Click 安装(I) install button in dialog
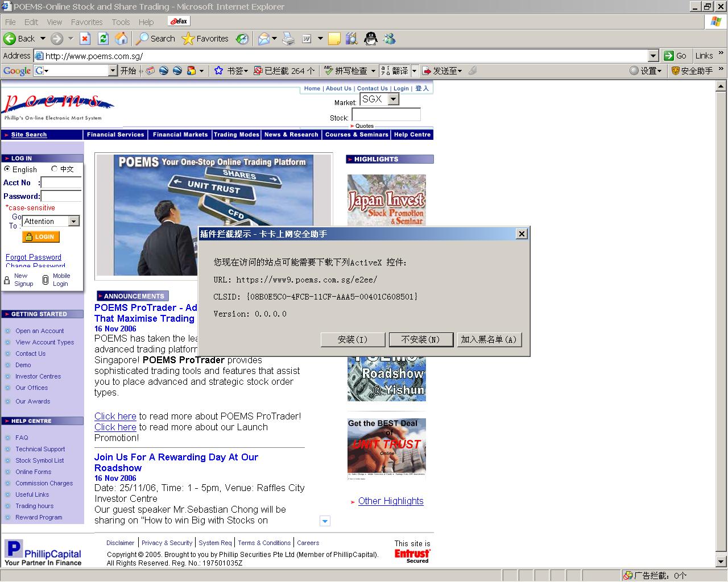The width and height of the screenshot is (728, 582). pyautogui.click(x=353, y=339)
